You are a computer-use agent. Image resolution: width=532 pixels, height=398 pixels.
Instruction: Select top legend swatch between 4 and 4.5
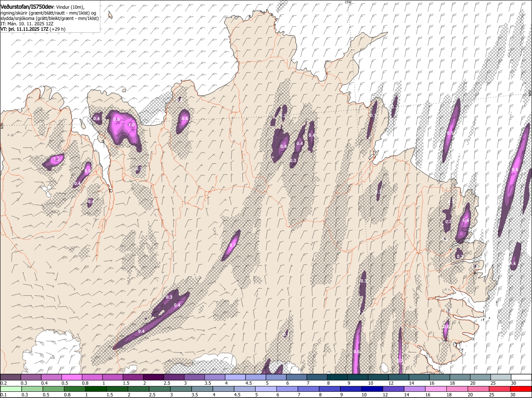(x=235, y=377)
